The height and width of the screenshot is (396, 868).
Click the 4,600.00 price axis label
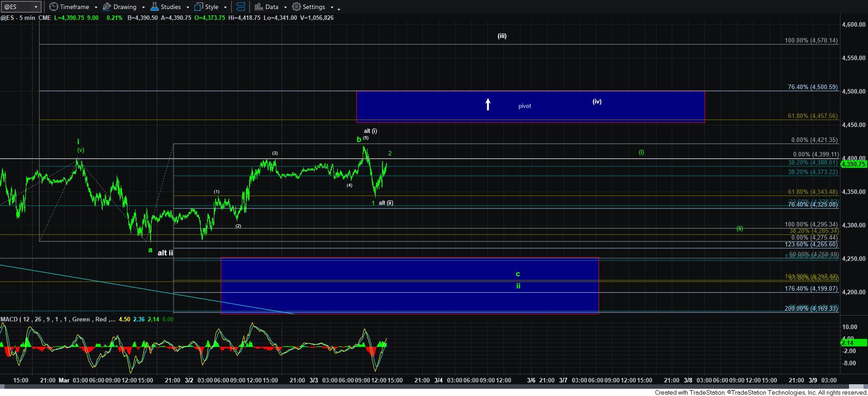[x=854, y=24]
